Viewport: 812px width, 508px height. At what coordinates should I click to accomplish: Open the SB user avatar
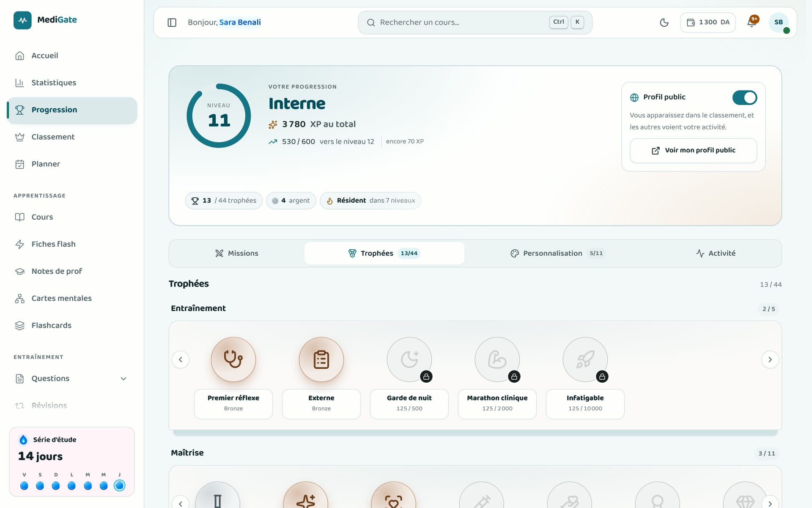click(x=779, y=22)
